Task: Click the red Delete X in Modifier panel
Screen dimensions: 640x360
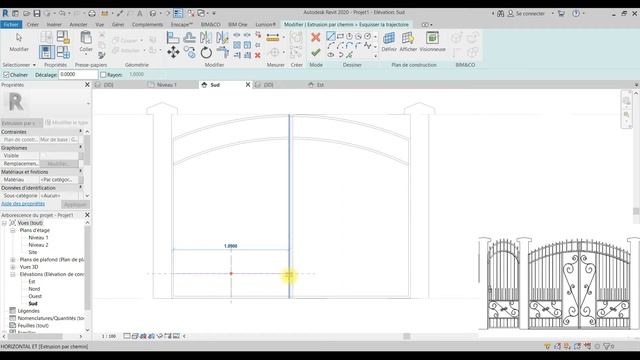Action: 258,55
